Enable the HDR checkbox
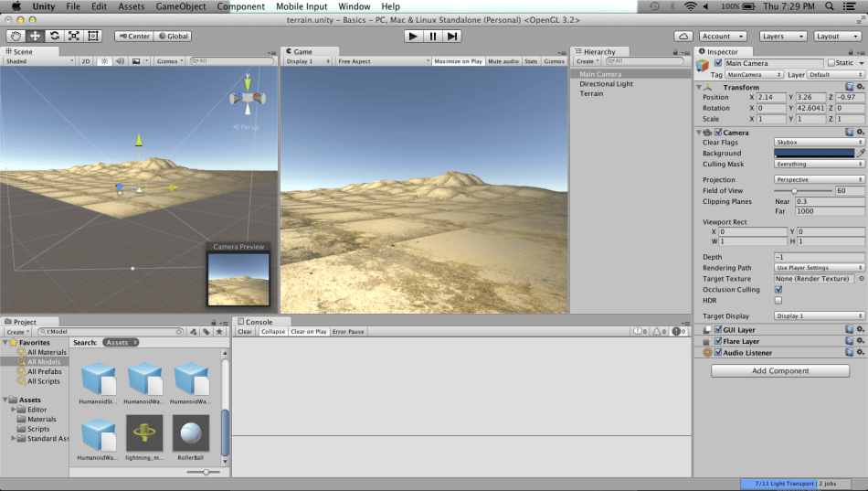The height and width of the screenshot is (491, 868). click(x=778, y=301)
